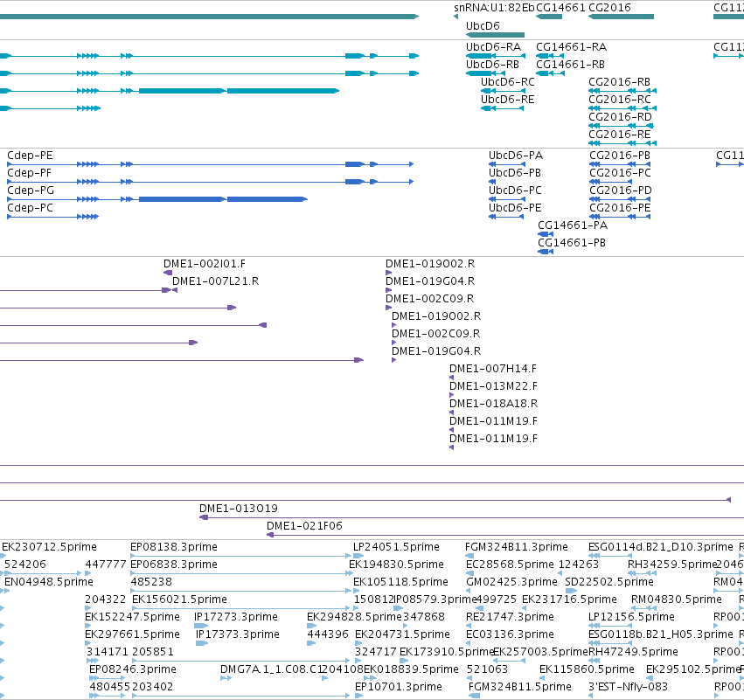The width and height of the screenshot is (744, 700).
Task: Click the 3'EST-Nfly-083 label
Action: (628, 687)
